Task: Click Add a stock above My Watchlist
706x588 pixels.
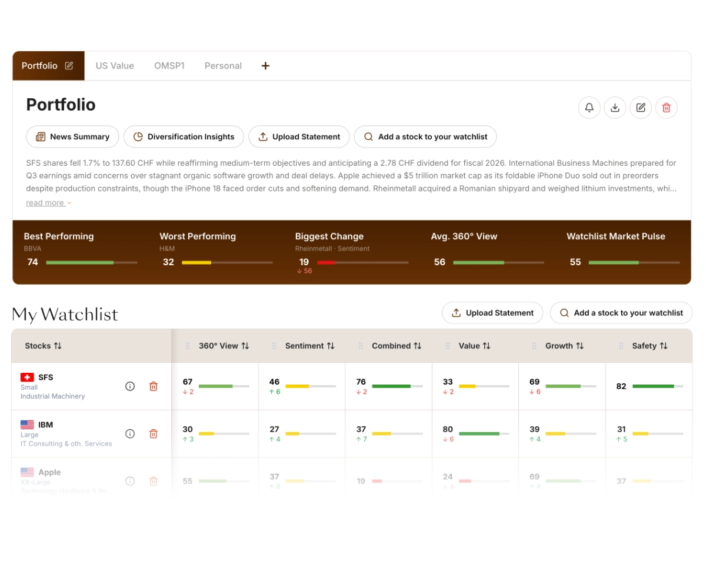Action: point(621,313)
